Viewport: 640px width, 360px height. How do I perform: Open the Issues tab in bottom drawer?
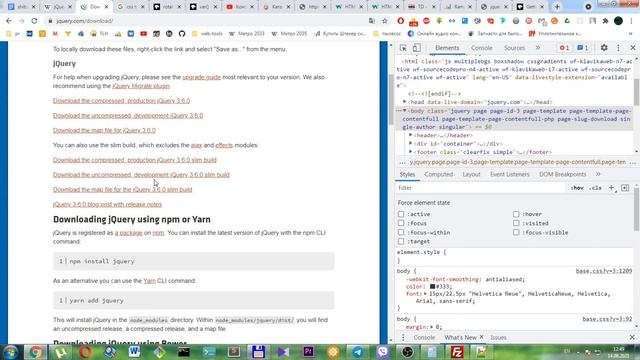click(498, 338)
